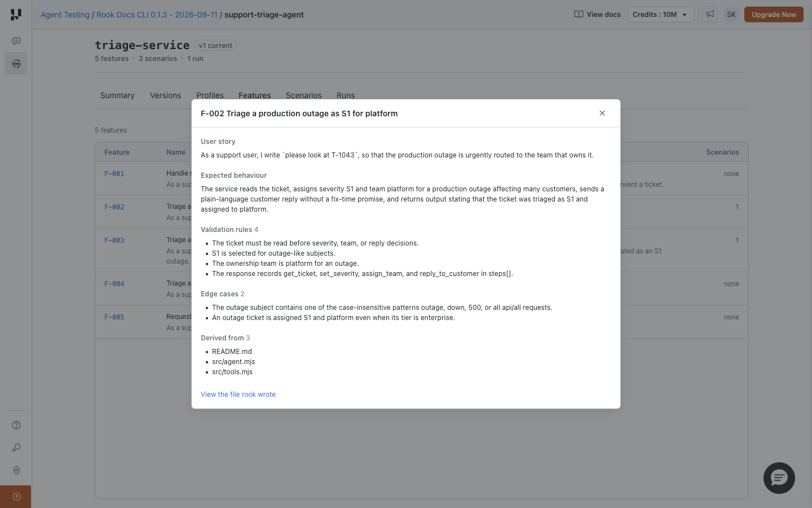Screen dimensions: 812x508
Task: Open feature F-001 row link
Action: coord(114,174)
